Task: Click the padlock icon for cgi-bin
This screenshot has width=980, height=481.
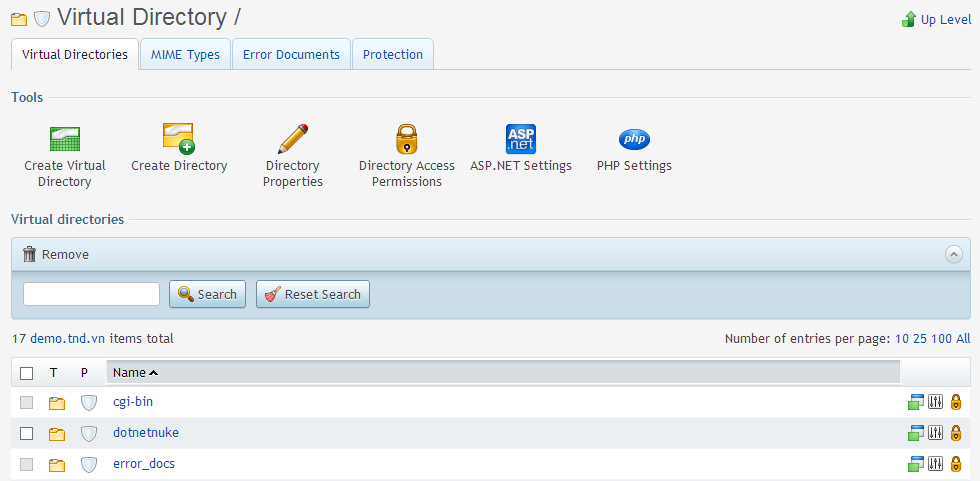Action: point(956,402)
